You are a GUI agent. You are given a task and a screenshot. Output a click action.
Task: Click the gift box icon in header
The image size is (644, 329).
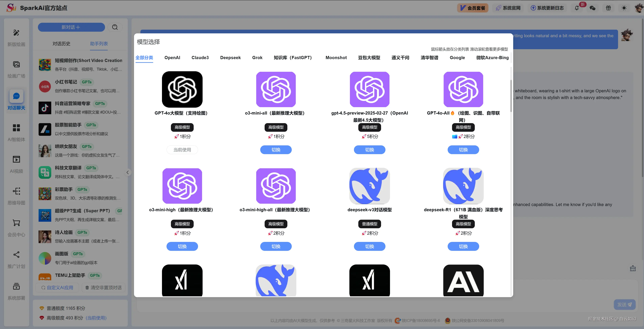(x=608, y=8)
